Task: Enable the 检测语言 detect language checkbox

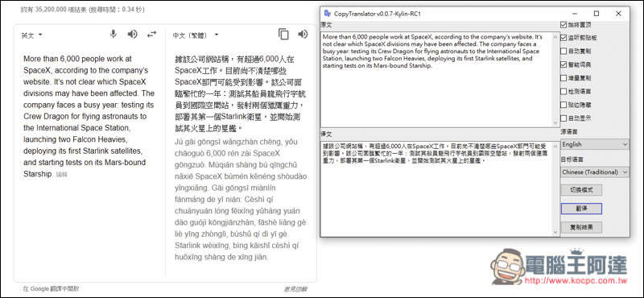Action: pyautogui.click(x=563, y=91)
